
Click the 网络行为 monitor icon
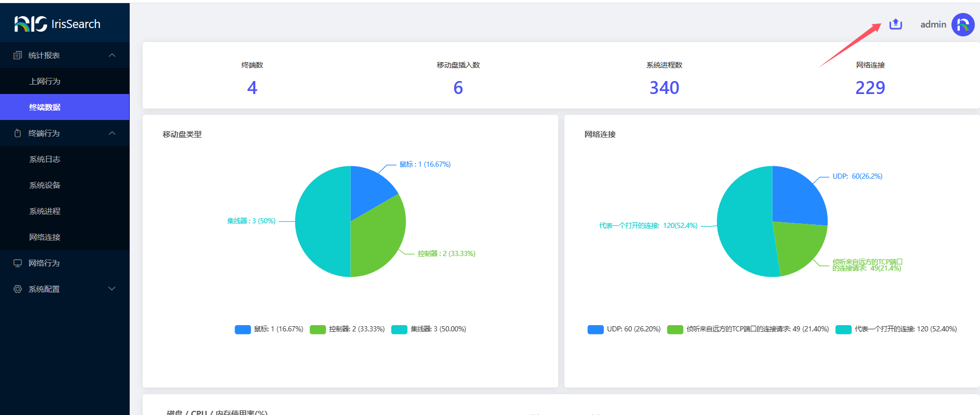tap(18, 263)
